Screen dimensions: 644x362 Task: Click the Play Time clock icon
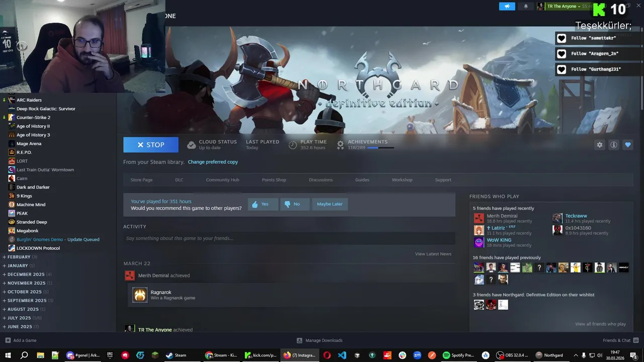[x=293, y=145]
